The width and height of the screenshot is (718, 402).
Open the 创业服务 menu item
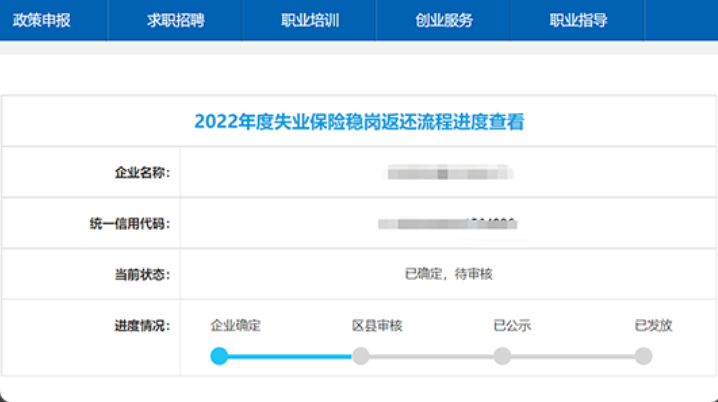pyautogui.click(x=444, y=20)
